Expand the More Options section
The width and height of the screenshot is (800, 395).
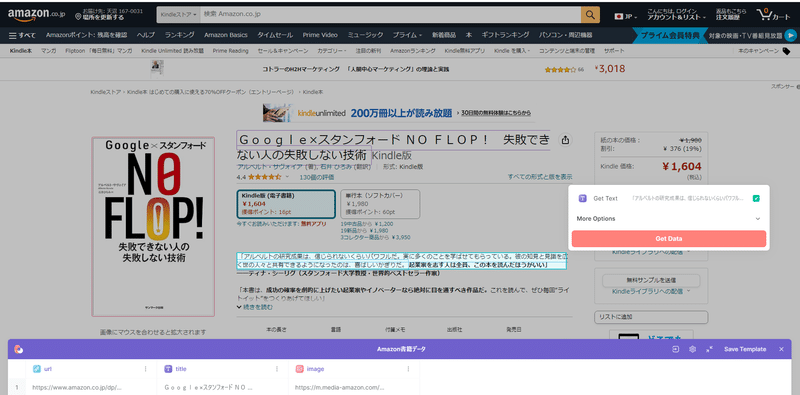[668, 218]
